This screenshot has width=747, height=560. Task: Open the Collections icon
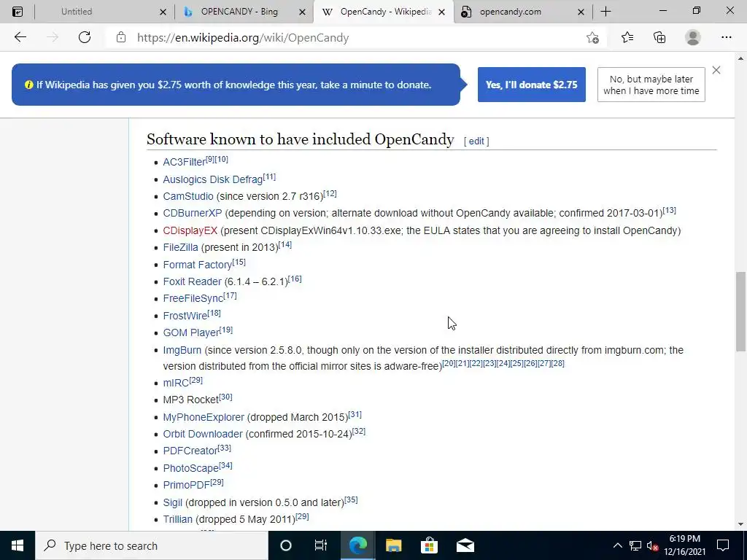(x=659, y=37)
